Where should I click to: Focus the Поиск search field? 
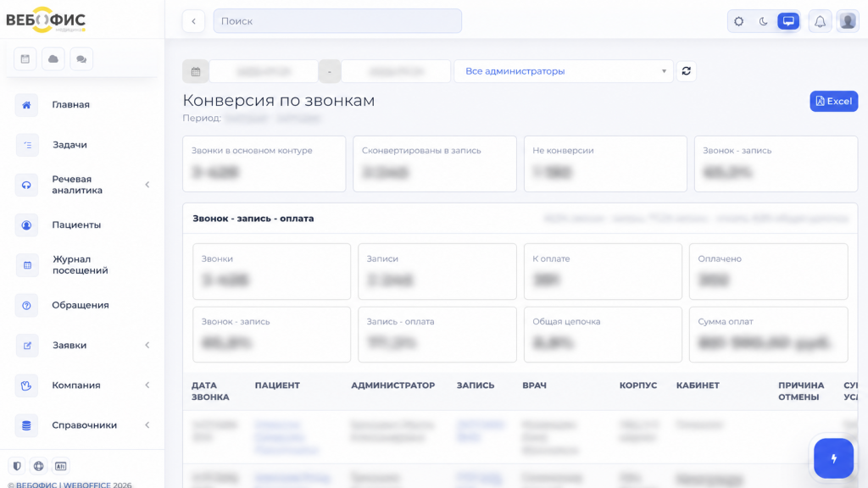(x=337, y=21)
